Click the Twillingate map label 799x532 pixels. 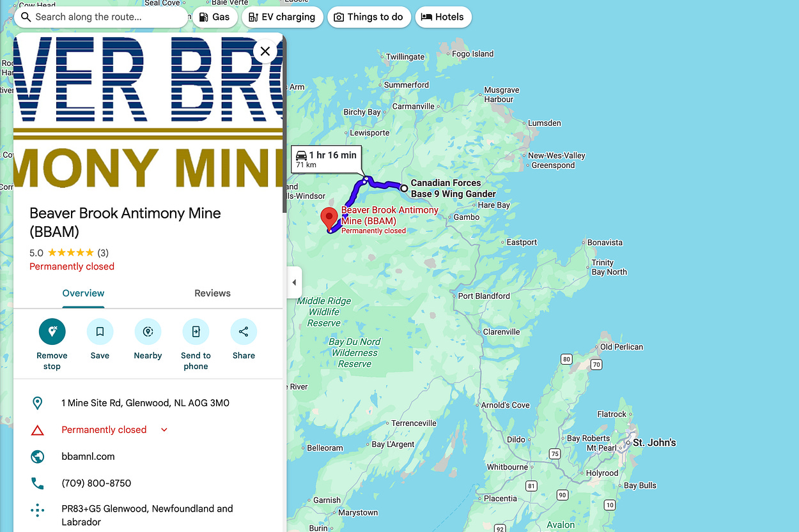(x=405, y=57)
